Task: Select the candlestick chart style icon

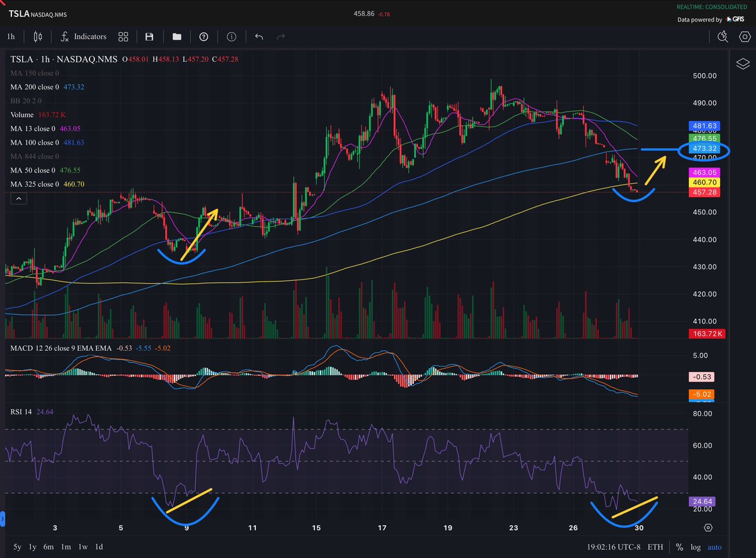Action: pyautogui.click(x=37, y=37)
